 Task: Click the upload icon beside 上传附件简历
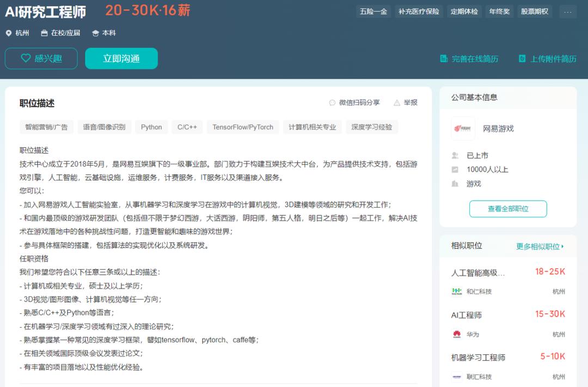[522, 58]
